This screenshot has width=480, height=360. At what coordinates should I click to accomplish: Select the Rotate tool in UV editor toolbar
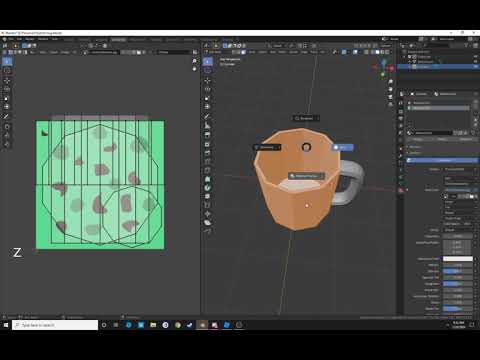(x=7, y=89)
